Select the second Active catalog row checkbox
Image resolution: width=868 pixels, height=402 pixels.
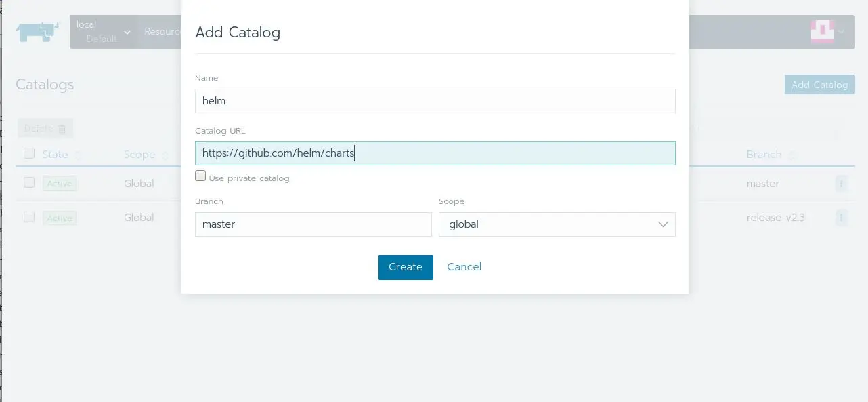(29, 217)
